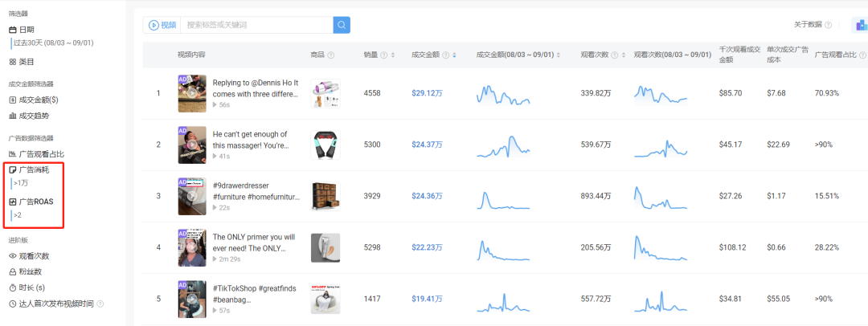The height and width of the screenshot is (326, 868).
Task: Open the 粉丝数 followers filter
Action: click(x=26, y=271)
